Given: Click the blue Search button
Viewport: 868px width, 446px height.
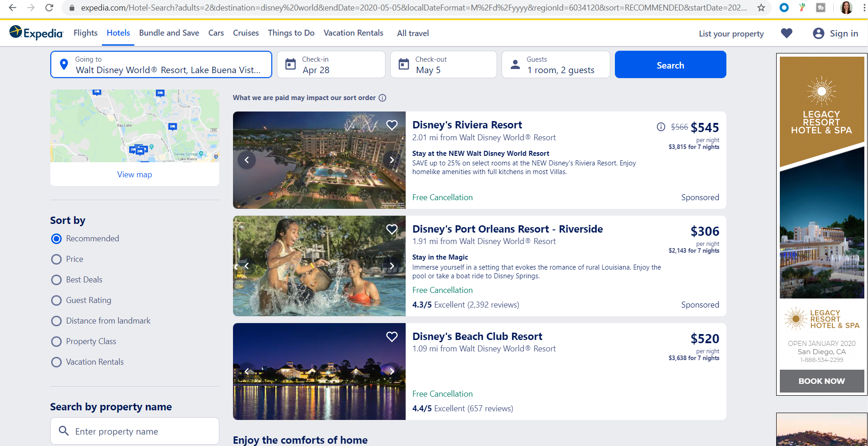Looking at the screenshot, I should click(x=670, y=64).
